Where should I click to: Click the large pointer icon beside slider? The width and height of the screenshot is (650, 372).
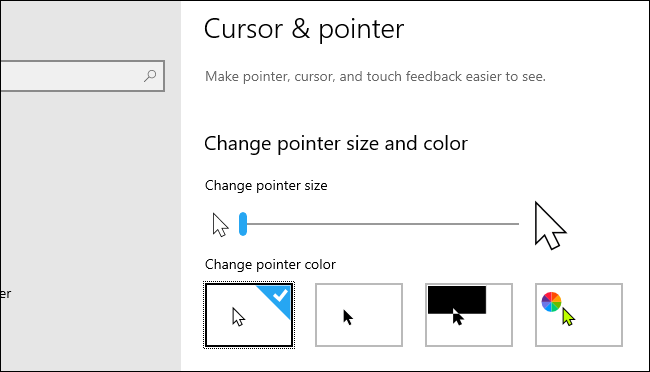pos(550,226)
